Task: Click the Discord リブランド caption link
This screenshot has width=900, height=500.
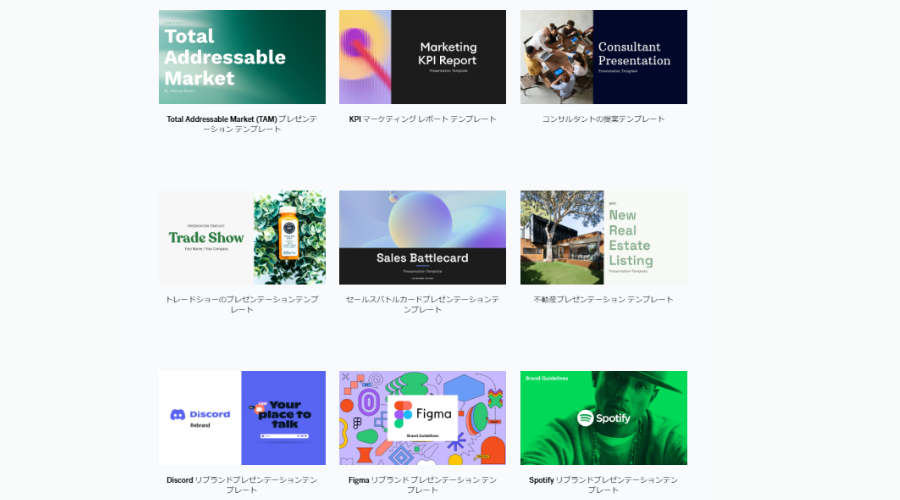Action: [242, 485]
